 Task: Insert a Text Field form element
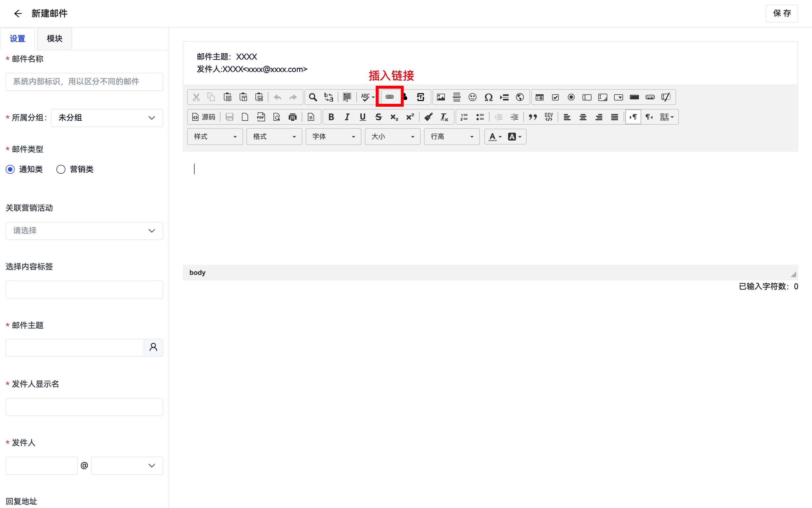(587, 97)
